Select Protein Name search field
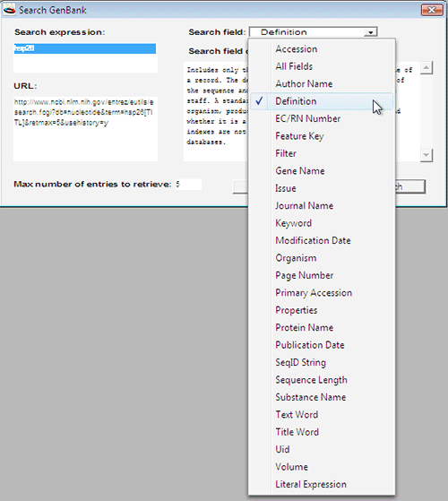This screenshot has width=448, height=501. click(322, 328)
